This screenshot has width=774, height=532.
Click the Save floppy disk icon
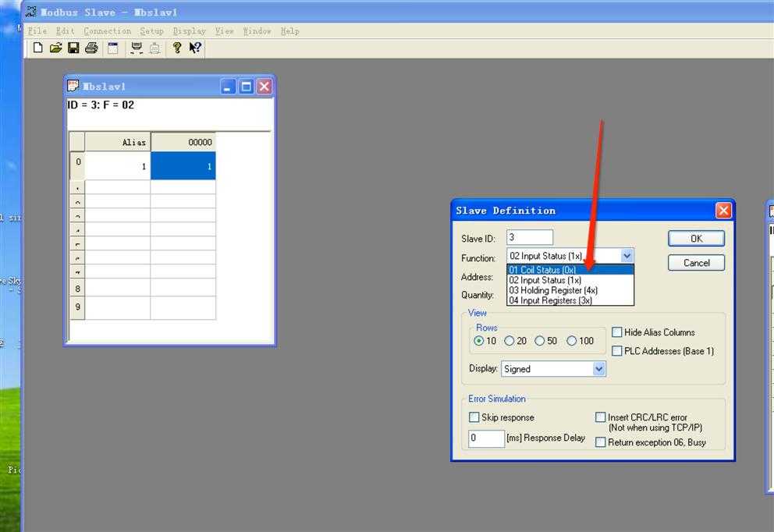point(73,48)
